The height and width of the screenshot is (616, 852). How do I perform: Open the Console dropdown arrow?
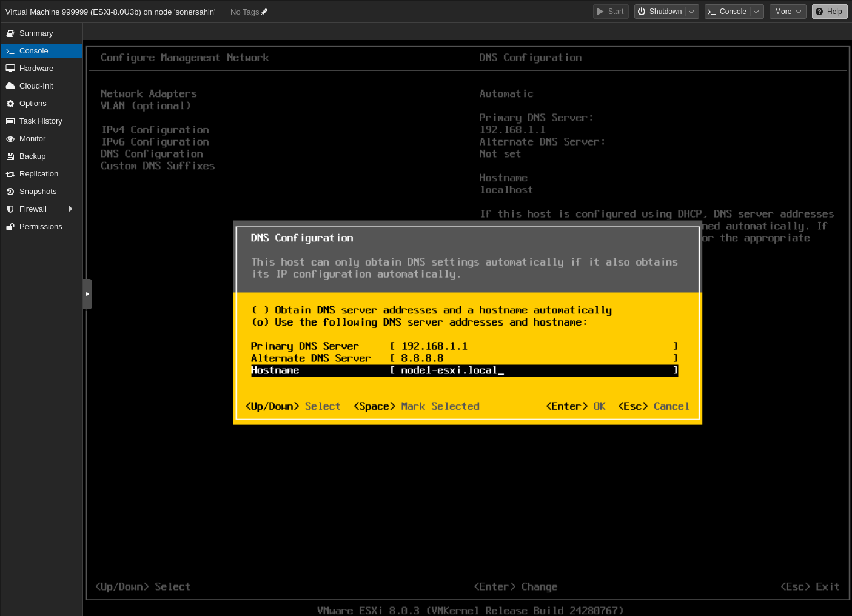[756, 11]
